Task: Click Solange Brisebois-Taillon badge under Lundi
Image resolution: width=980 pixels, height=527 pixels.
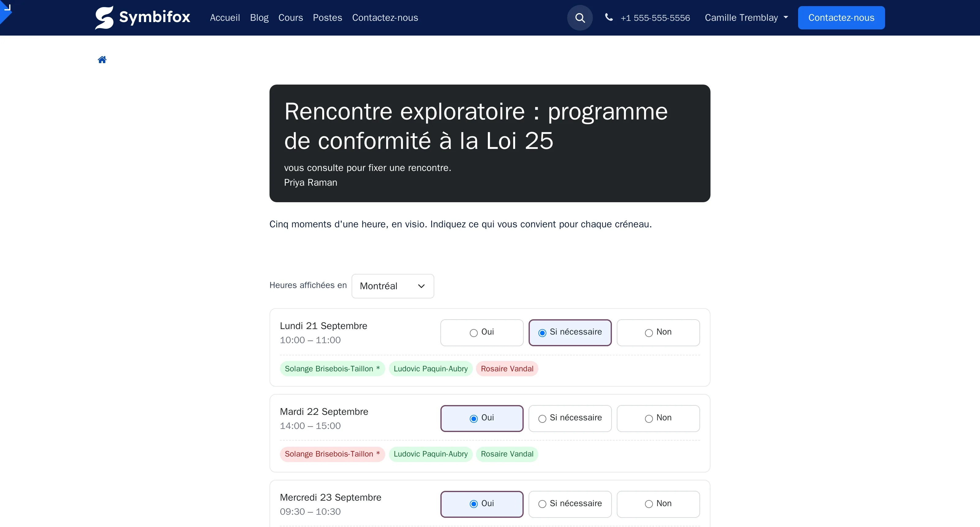Action: tap(332, 369)
